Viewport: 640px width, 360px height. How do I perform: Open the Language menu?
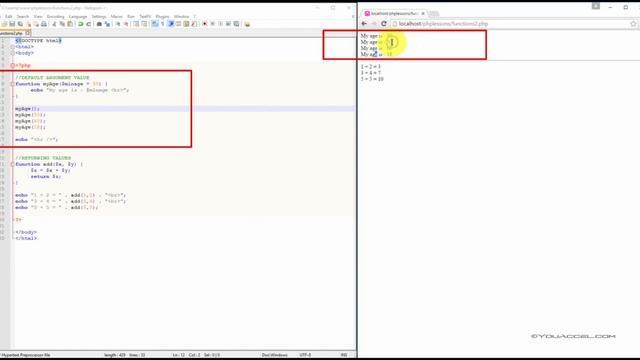78,17
